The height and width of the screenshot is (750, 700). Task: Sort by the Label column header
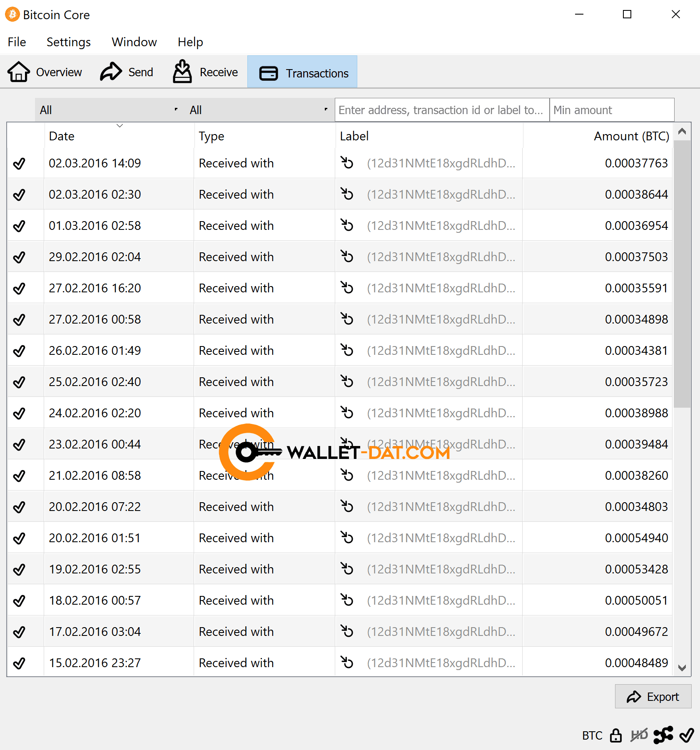[429, 136]
